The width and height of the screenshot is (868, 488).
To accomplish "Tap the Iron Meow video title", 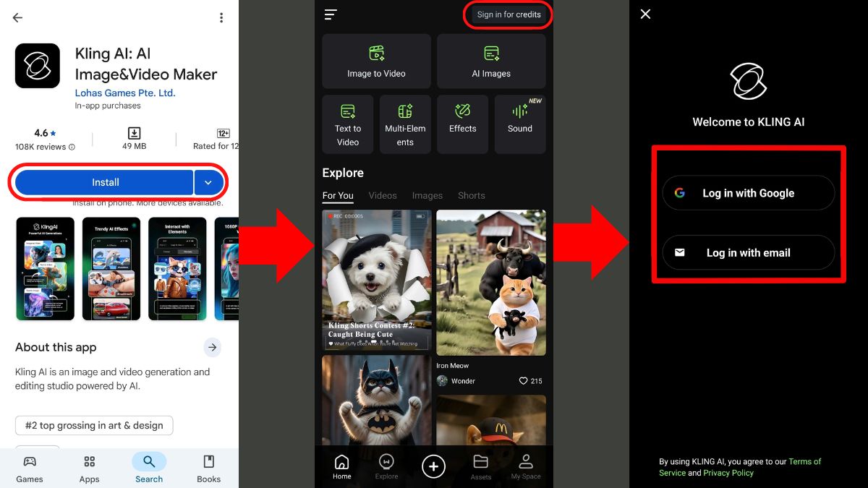I will pyautogui.click(x=453, y=366).
